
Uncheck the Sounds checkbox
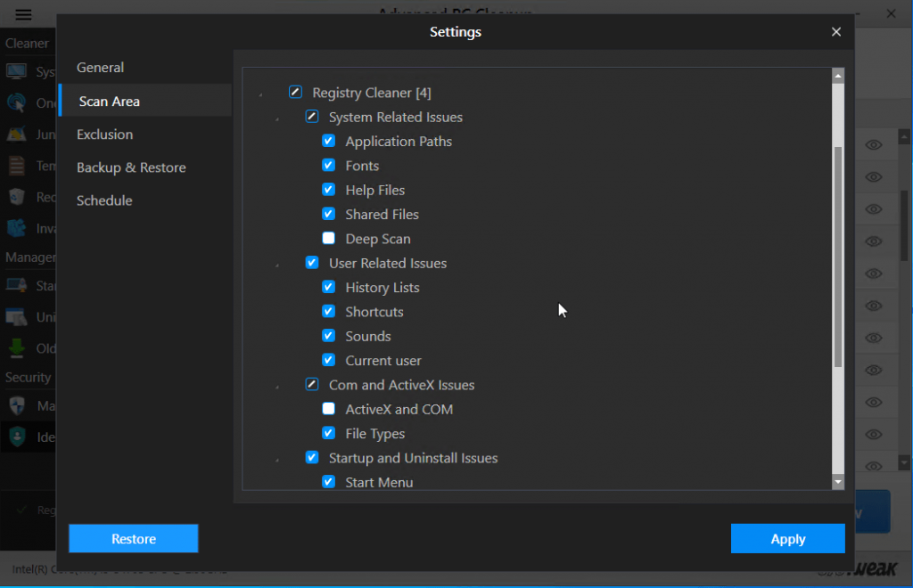(328, 336)
